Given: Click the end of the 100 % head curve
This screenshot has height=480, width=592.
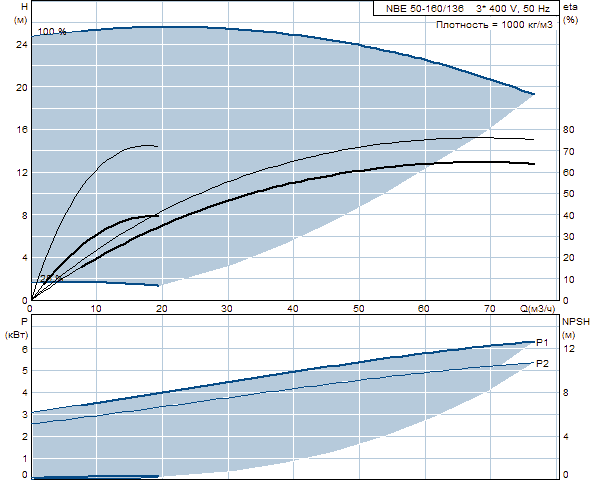Looking at the screenshot, I should 533,94.
